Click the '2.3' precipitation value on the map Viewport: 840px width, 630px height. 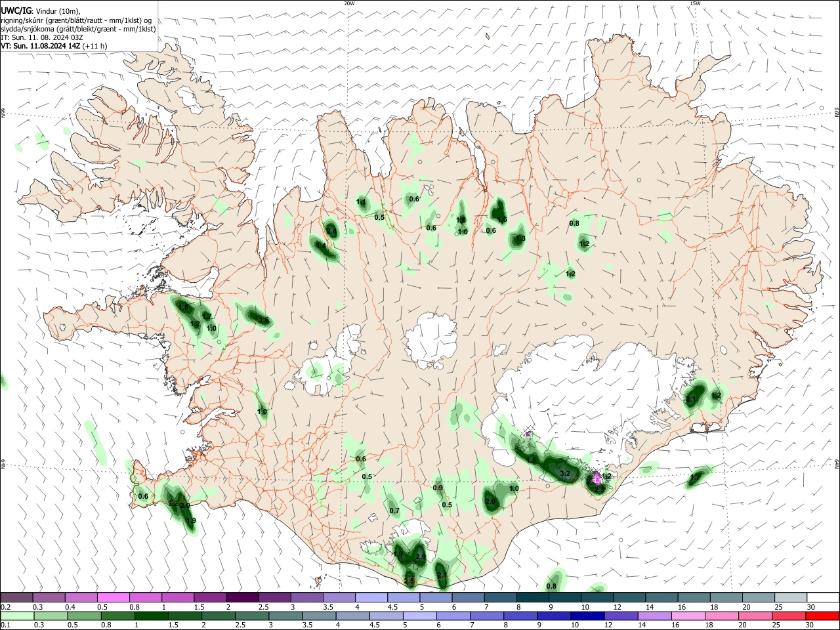tap(598, 489)
